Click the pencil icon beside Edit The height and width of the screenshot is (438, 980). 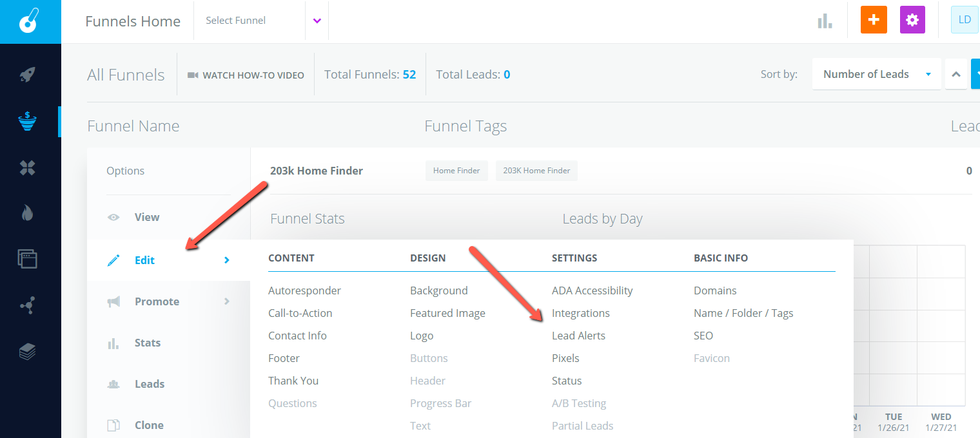tap(113, 260)
